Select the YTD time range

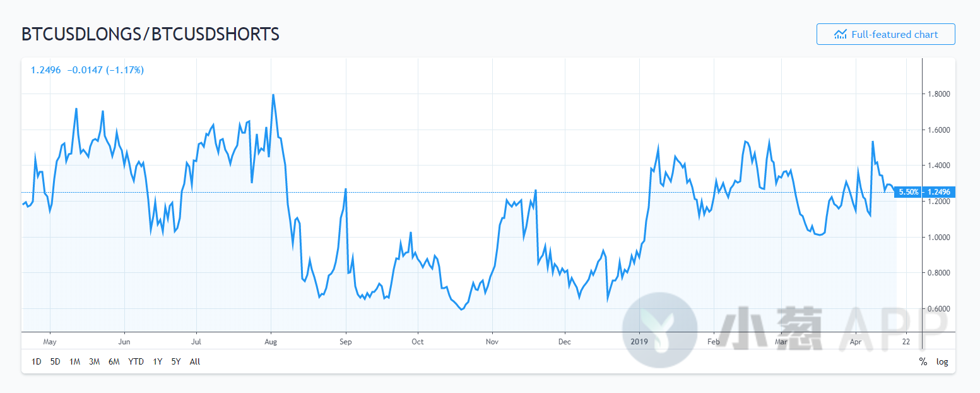pyautogui.click(x=136, y=362)
